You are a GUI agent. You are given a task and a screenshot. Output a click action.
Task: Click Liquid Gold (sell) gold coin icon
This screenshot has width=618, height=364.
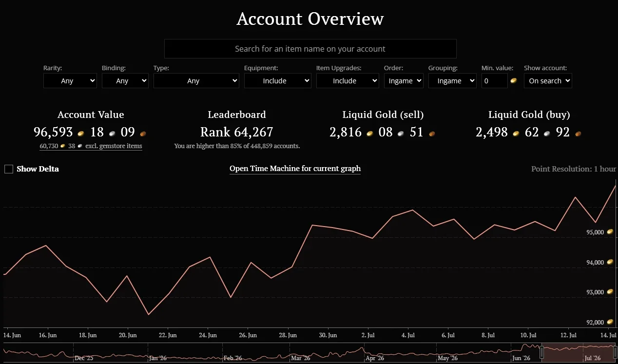tap(370, 133)
